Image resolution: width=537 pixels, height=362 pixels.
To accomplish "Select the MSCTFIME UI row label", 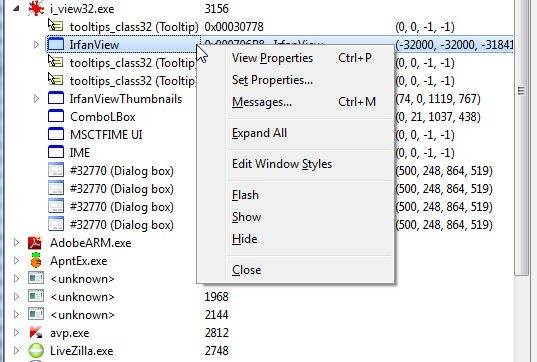I will pyautogui.click(x=106, y=135).
